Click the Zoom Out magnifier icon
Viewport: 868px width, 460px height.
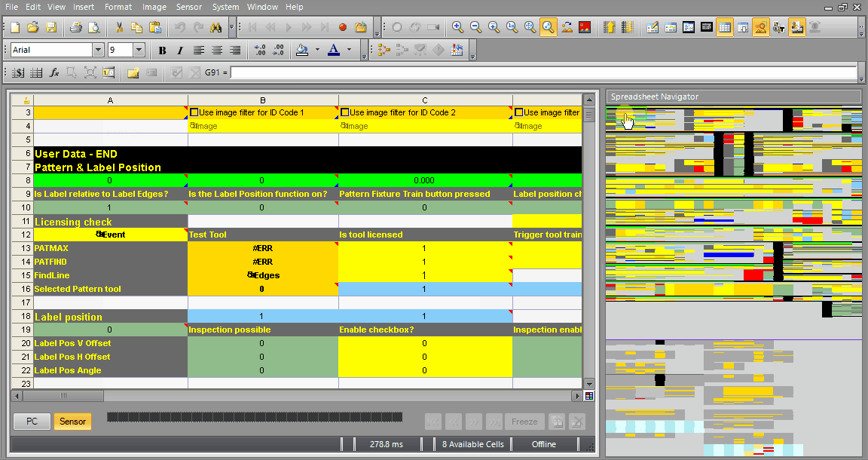[475, 28]
